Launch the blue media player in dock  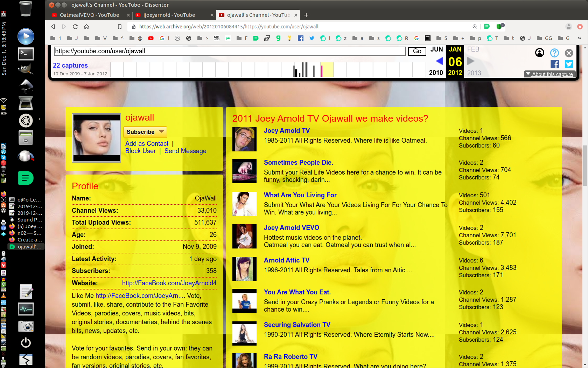click(x=26, y=36)
